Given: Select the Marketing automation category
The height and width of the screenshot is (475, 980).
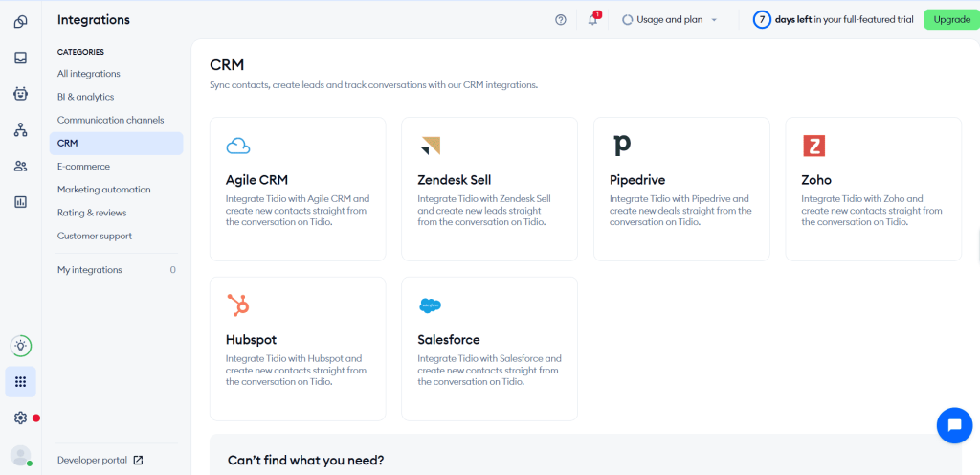Looking at the screenshot, I should (x=103, y=190).
